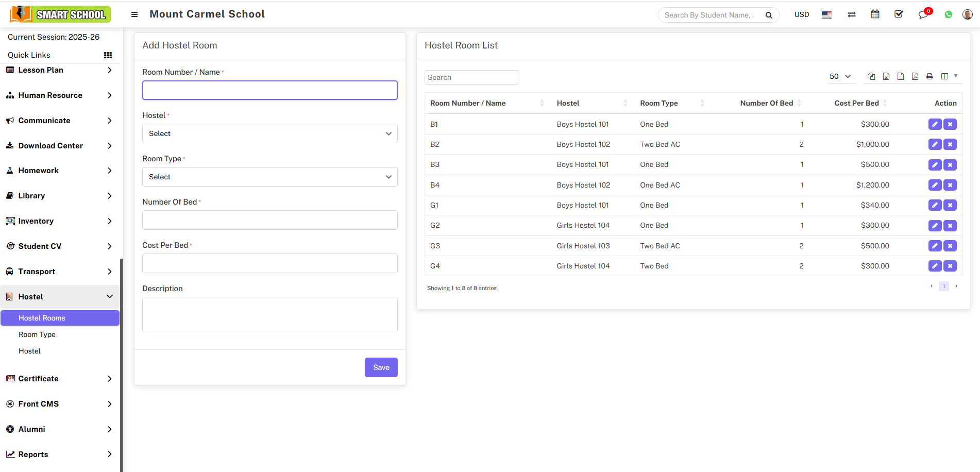Open the Hostel select dropdown
This screenshot has height=472, width=980.
(269, 133)
